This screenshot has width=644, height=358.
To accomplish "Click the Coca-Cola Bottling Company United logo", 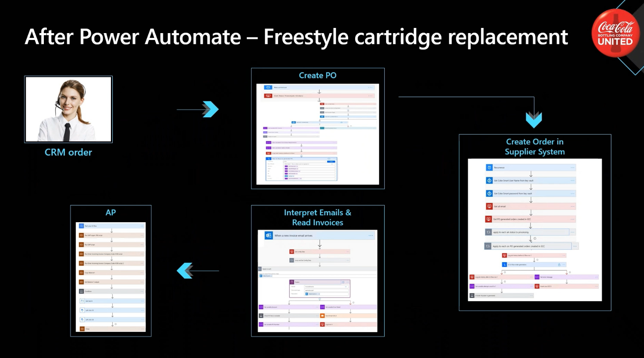I will click(x=615, y=33).
